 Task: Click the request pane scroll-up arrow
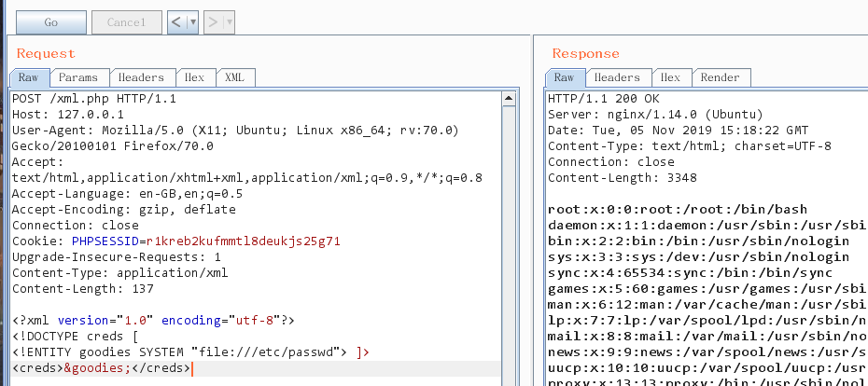point(508,99)
